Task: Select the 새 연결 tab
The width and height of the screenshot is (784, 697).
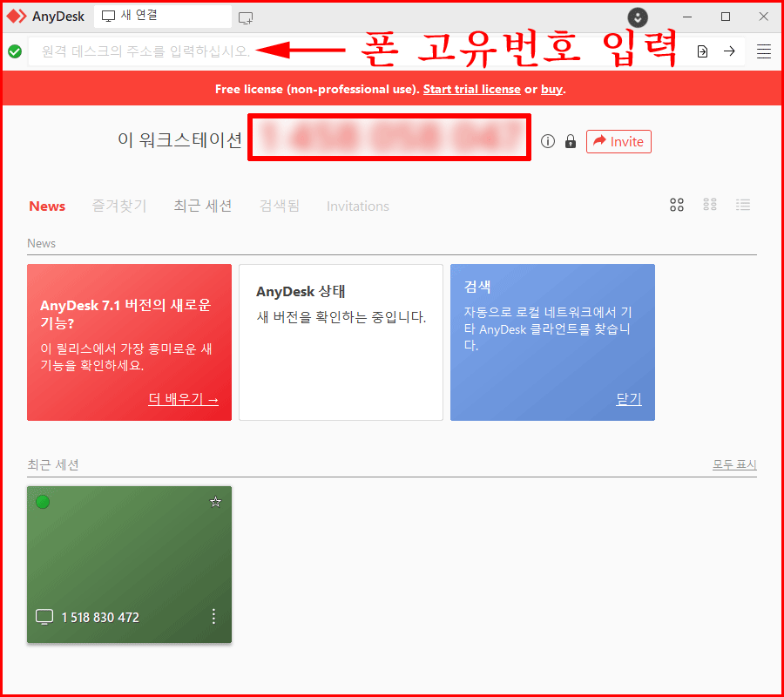Action: tap(163, 17)
